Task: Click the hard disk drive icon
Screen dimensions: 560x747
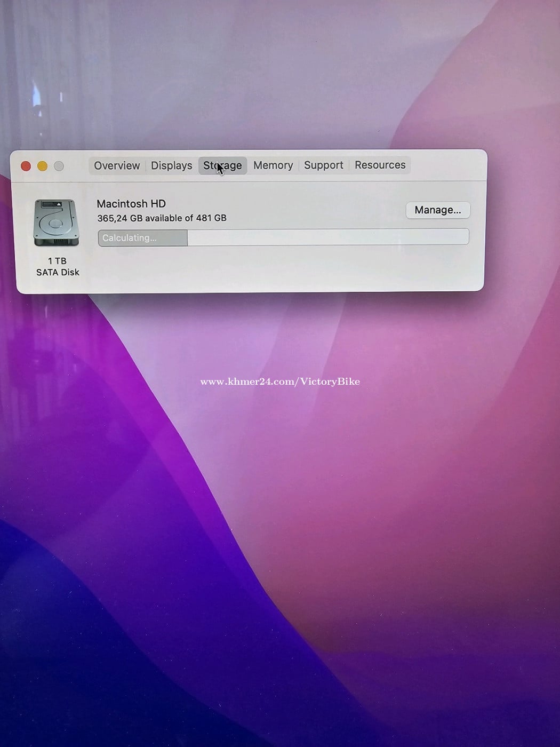Action: click(x=57, y=223)
